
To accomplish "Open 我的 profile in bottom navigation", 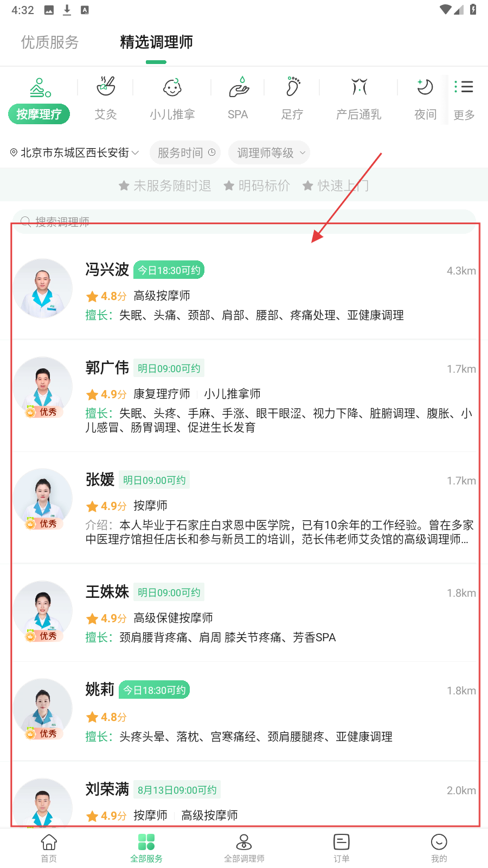I will tap(439, 848).
